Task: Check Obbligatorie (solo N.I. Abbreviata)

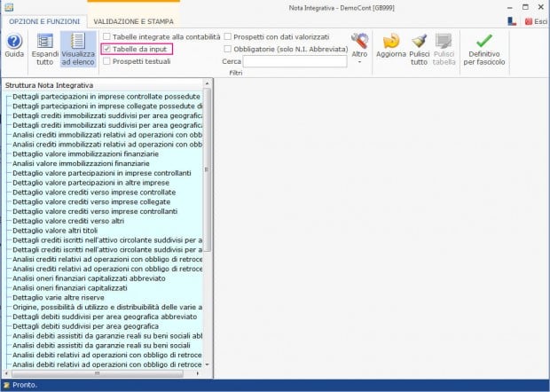Action: tap(228, 49)
